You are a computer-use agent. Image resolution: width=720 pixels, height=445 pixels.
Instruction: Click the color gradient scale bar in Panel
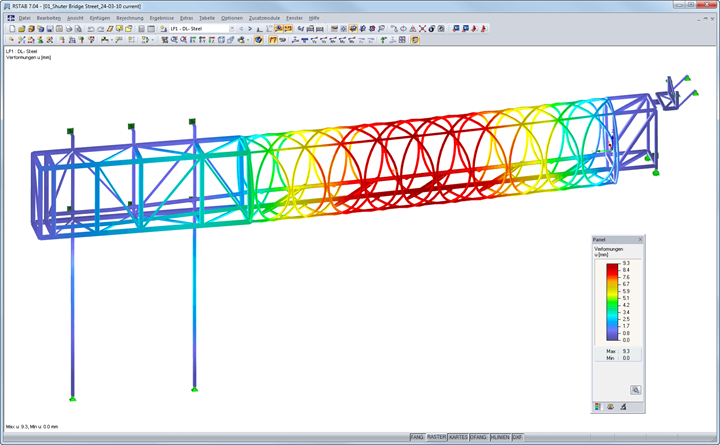[613, 302]
